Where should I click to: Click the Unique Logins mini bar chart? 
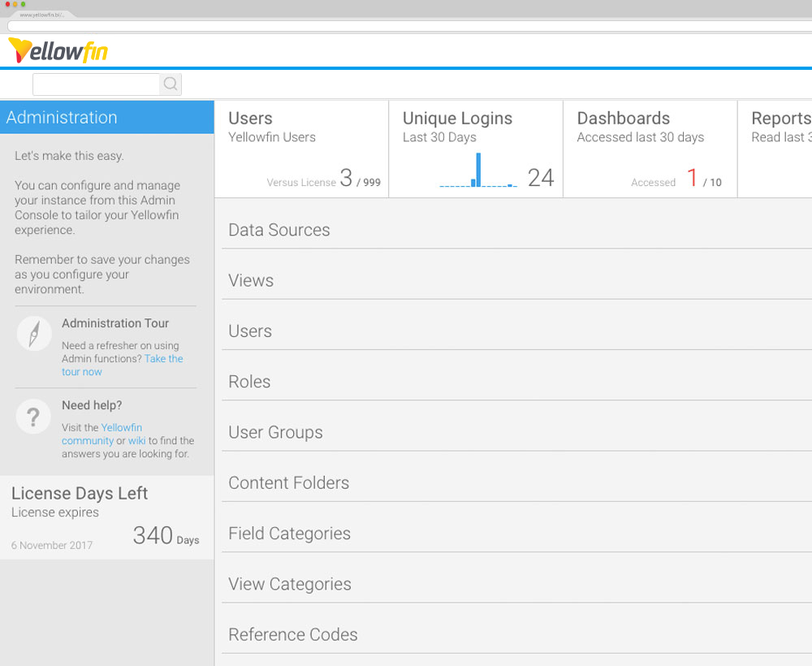(x=475, y=171)
